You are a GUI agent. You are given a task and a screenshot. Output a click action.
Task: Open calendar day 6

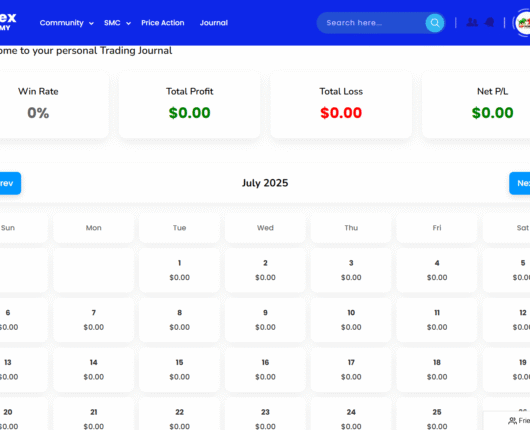coord(23,320)
